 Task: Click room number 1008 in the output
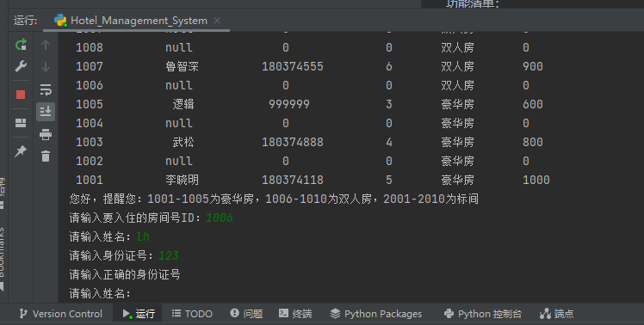[90, 47]
